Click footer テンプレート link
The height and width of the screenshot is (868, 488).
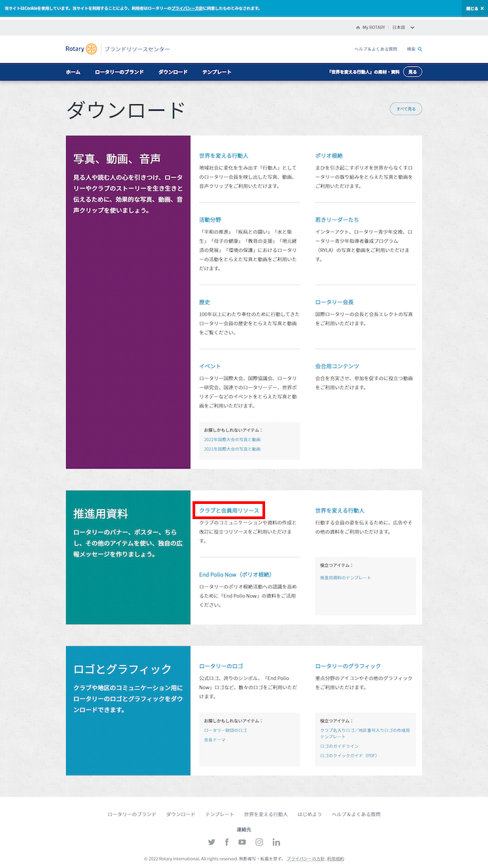click(220, 815)
